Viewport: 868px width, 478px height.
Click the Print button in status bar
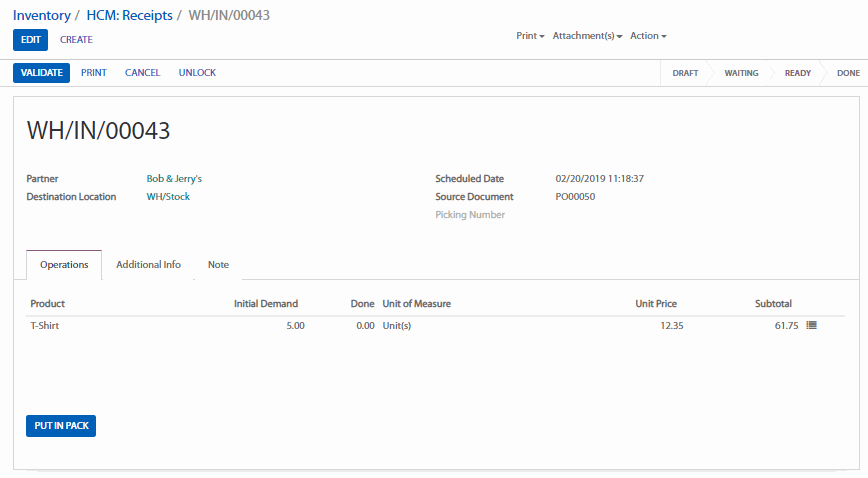point(94,73)
